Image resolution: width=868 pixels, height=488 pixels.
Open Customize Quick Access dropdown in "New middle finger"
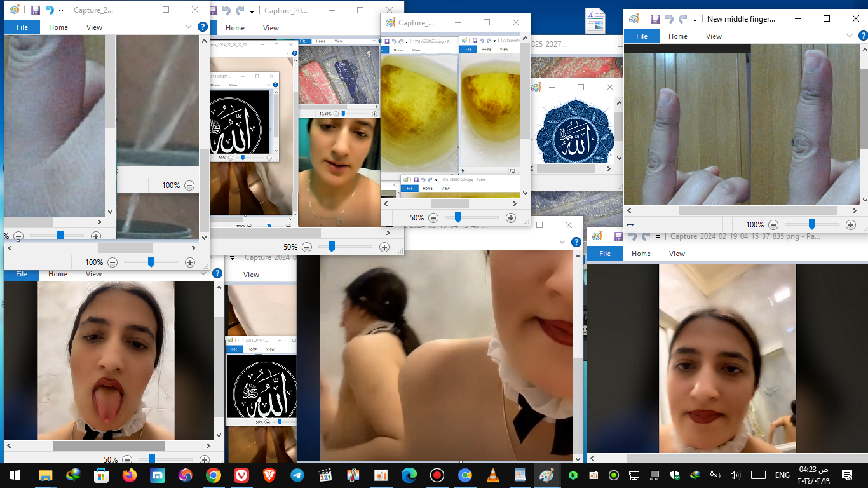[x=695, y=20]
